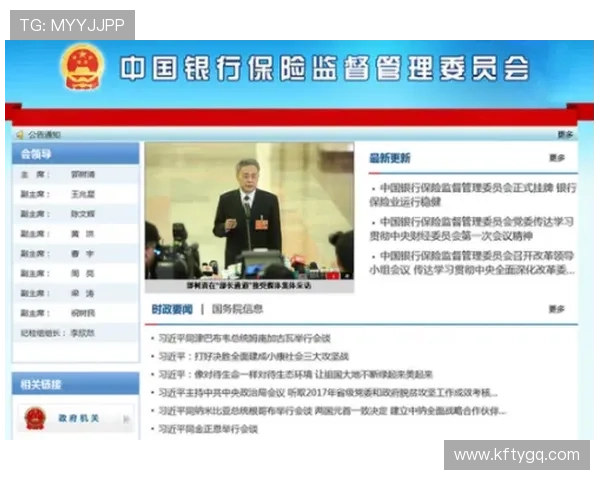Click the arrow icon on the 政府机关 banner
The image size is (600, 480).
click(x=127, y=420)
